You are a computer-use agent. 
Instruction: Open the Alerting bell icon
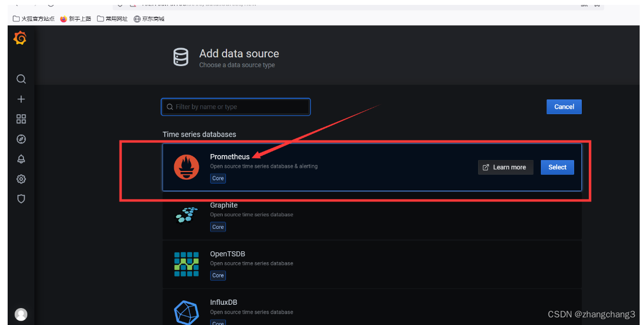21,159
